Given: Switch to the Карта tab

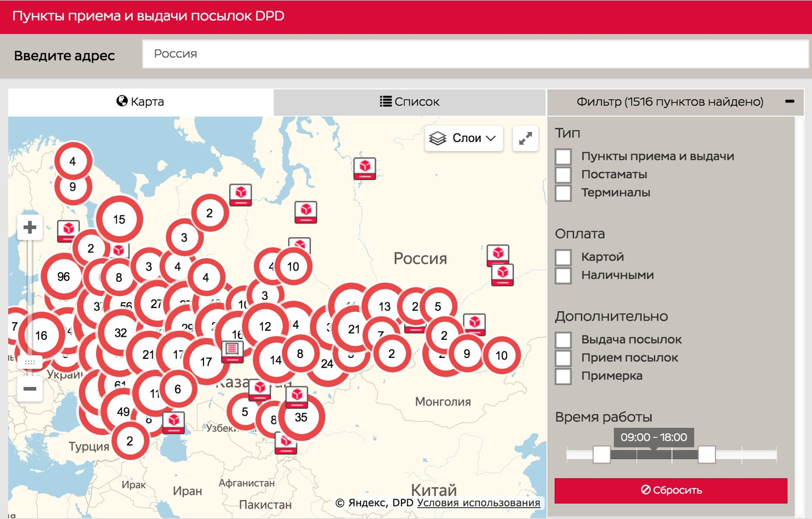Looking at the screenshot, I should coord(141,102).
